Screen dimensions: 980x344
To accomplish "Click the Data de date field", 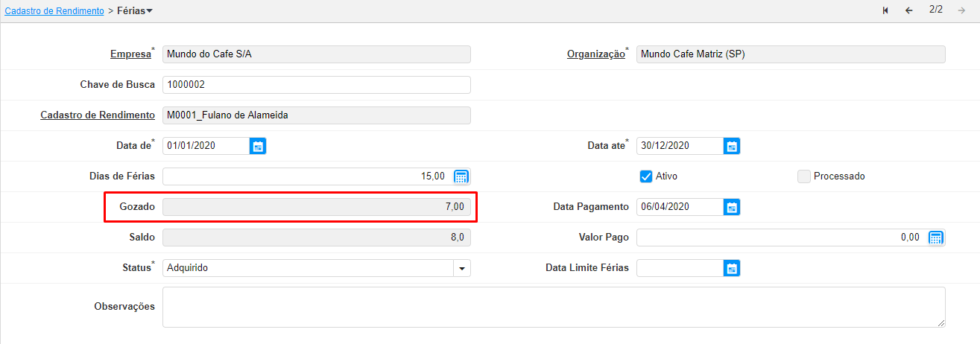I will pyautogui.click(x=206, y=146).
